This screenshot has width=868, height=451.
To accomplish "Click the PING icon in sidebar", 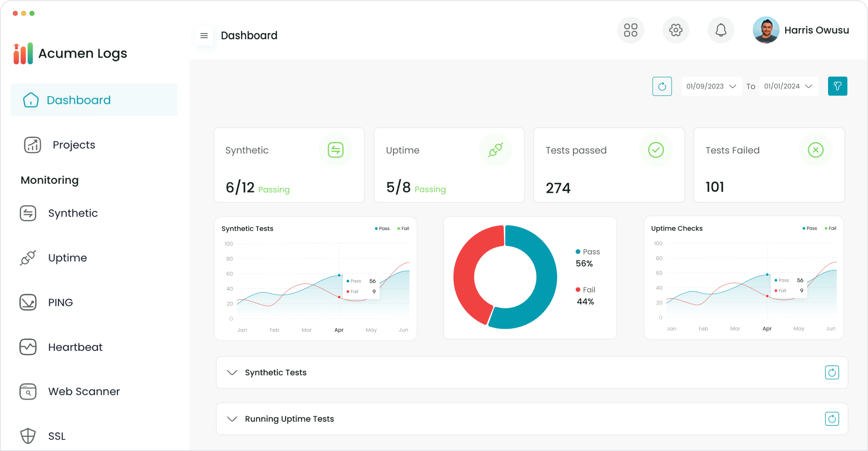I will pos(28,302).
